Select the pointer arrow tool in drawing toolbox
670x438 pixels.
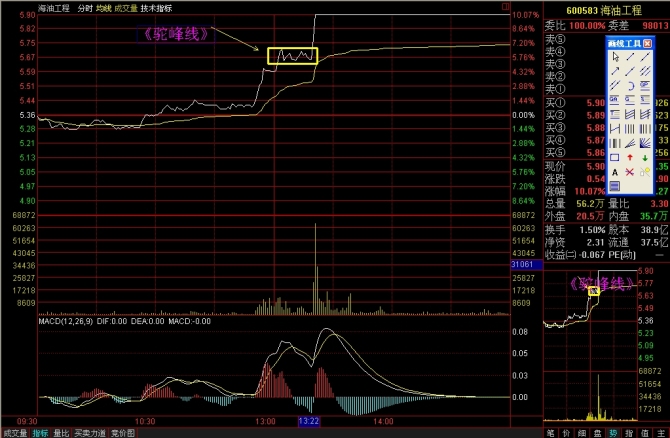(x=614, y=57)
